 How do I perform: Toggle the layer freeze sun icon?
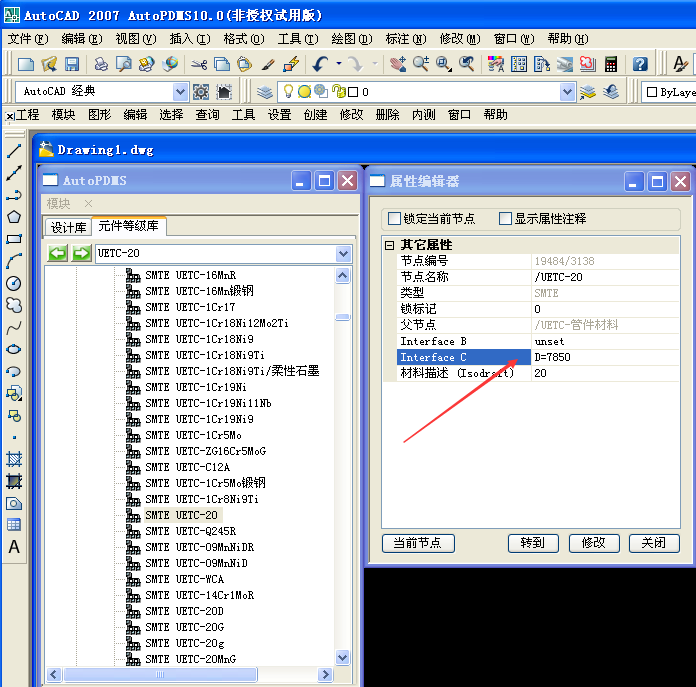coord(304,92)
